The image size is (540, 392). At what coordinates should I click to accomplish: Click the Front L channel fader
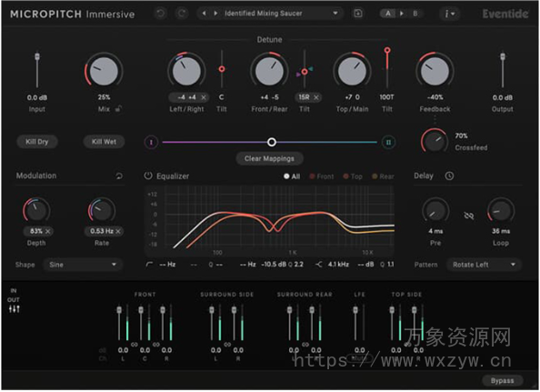[119, 310]
